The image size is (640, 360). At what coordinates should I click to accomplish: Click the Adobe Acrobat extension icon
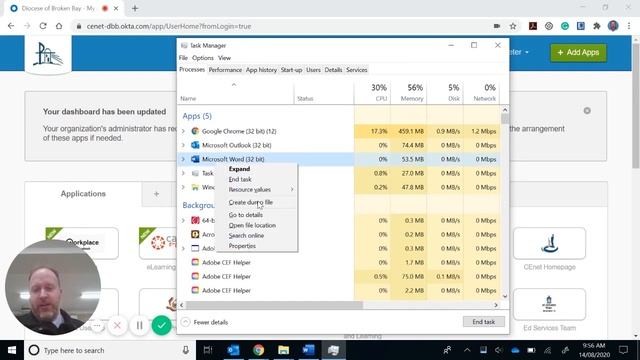(x=533, y=26)
